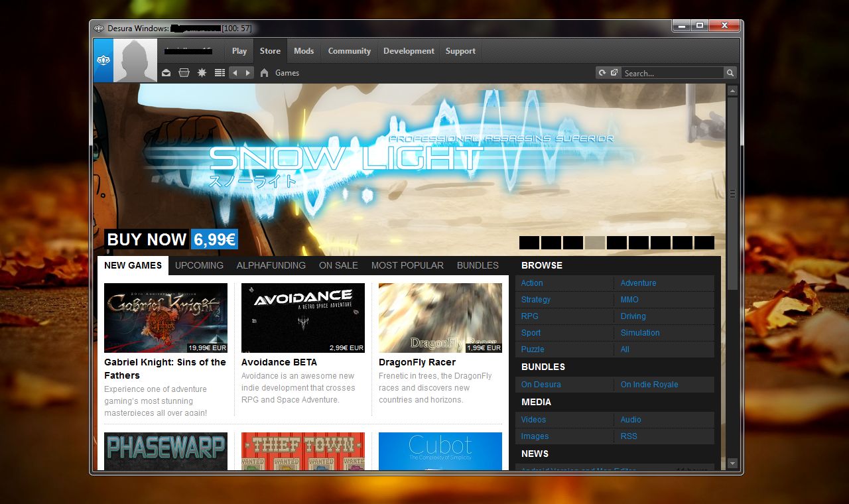Select the fourth highlighted banner slide indicator
The image size is (849, 504).
pos(595,243)
